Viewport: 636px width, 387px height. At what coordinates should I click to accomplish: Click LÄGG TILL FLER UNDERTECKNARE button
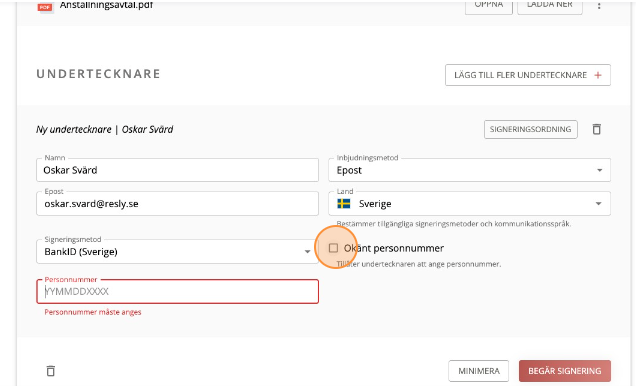pyautogui.click(x=528, y=75)
